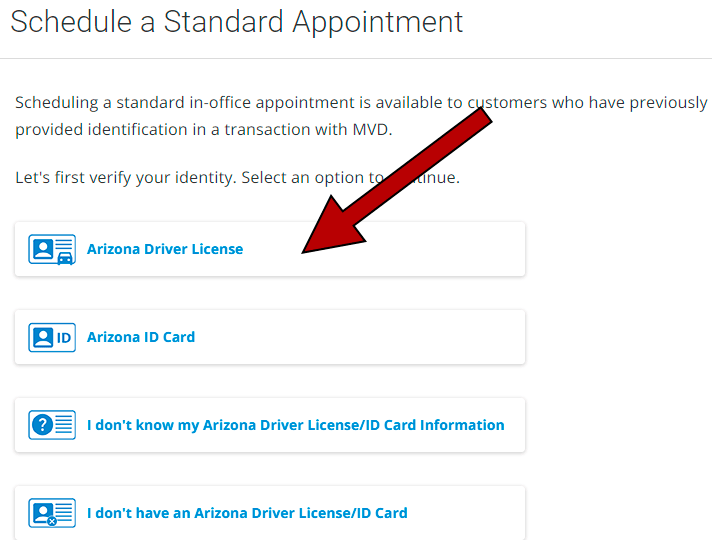
Task: Select the Arizona Driver License text link
Action: click(x=165, y=249)
